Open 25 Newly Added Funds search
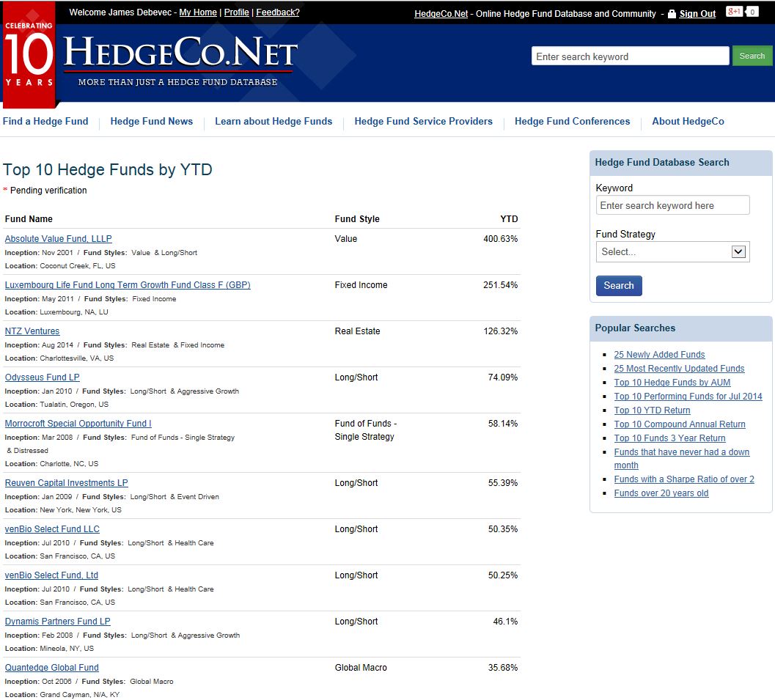775x700 pixels. click(659, 355)
